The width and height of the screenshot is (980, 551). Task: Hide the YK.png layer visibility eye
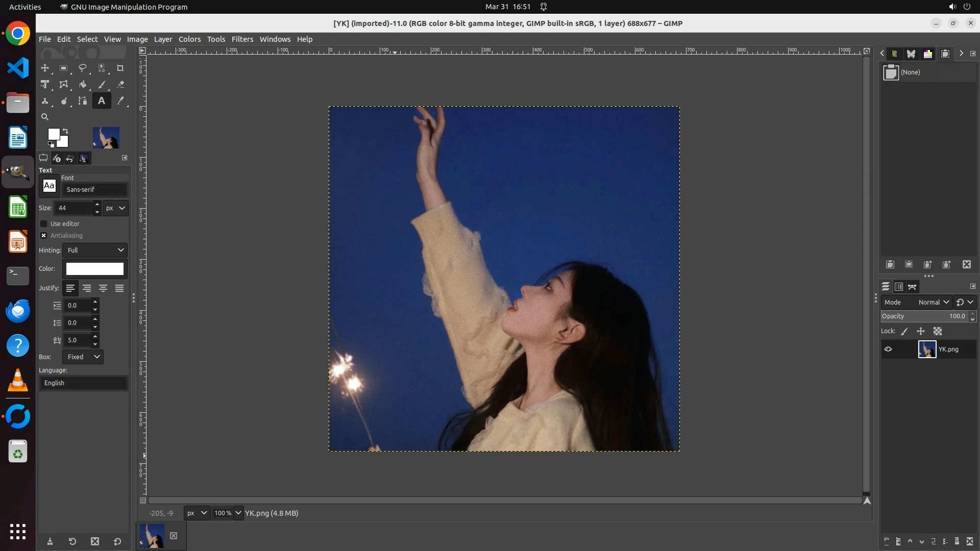point(888,349)
